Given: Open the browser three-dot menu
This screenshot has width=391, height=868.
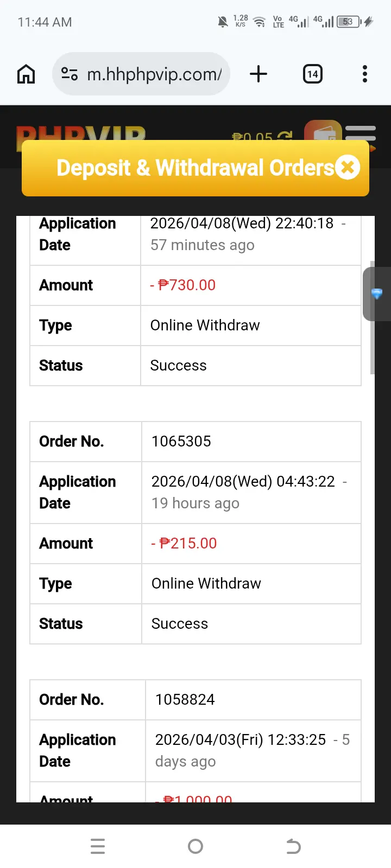Looking at the screenshot, I should point(365,74).
